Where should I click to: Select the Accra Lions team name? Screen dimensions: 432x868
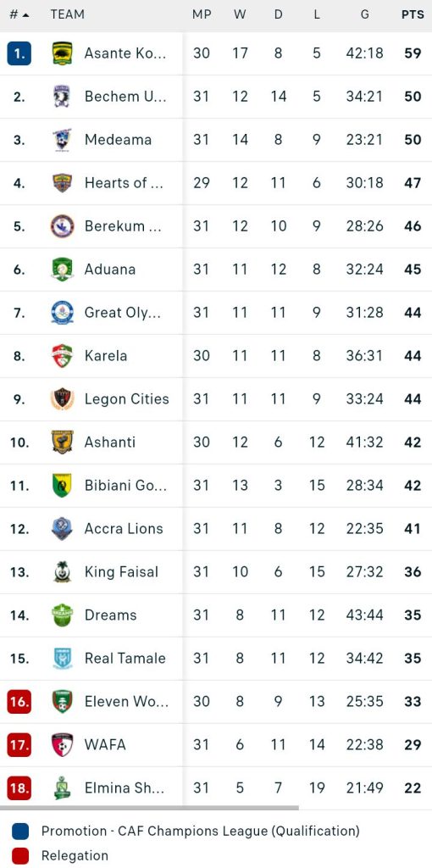point(124,529)
